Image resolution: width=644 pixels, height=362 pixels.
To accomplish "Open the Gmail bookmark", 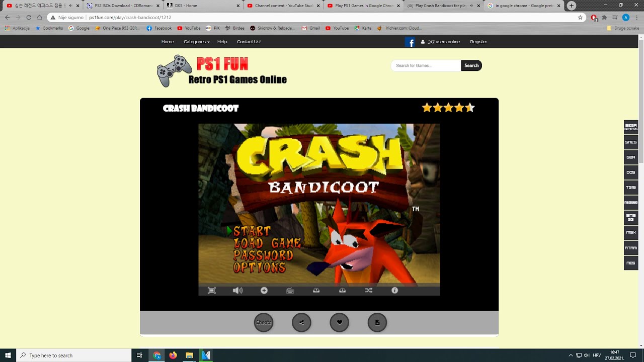I will pyautogui.click(x=310, y=28).
